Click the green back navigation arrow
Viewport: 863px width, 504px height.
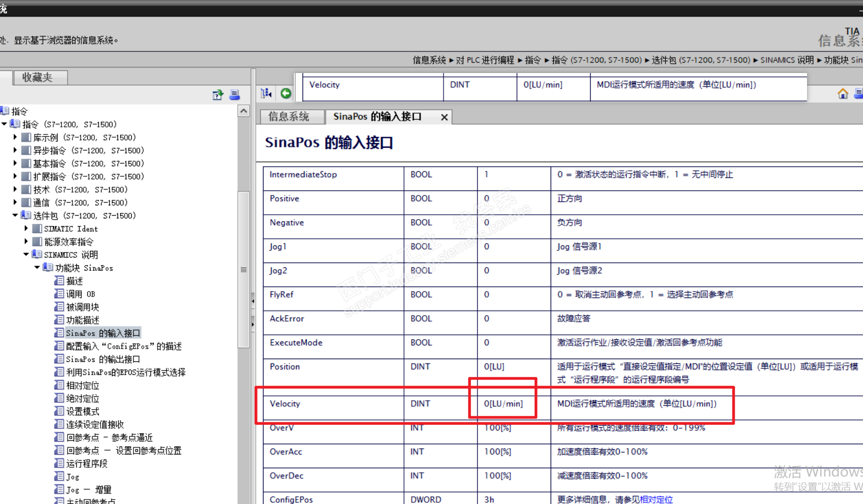coord(286,93)
